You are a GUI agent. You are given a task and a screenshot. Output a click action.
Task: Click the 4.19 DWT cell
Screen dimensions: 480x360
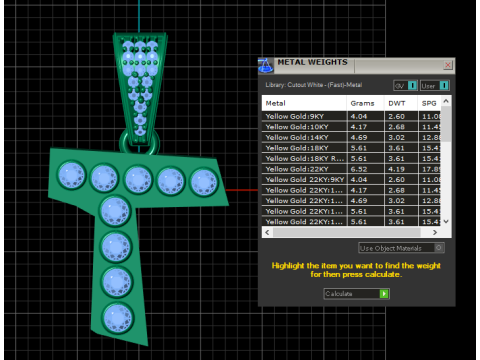coord(401,169)
